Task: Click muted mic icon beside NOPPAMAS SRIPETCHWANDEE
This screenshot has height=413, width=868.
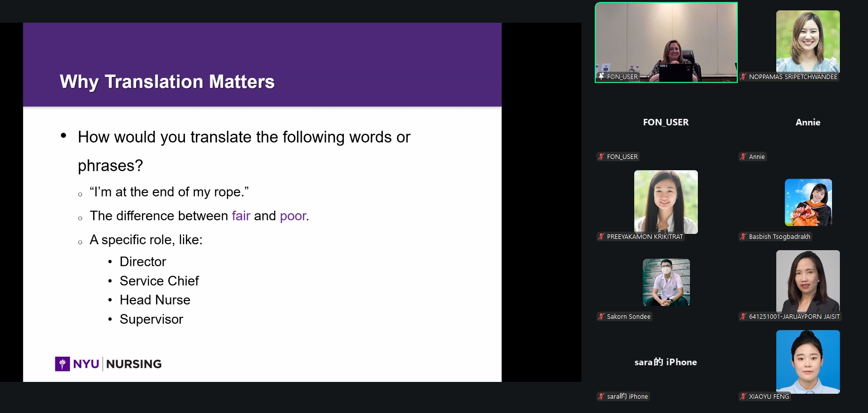Action: point(743,76)
